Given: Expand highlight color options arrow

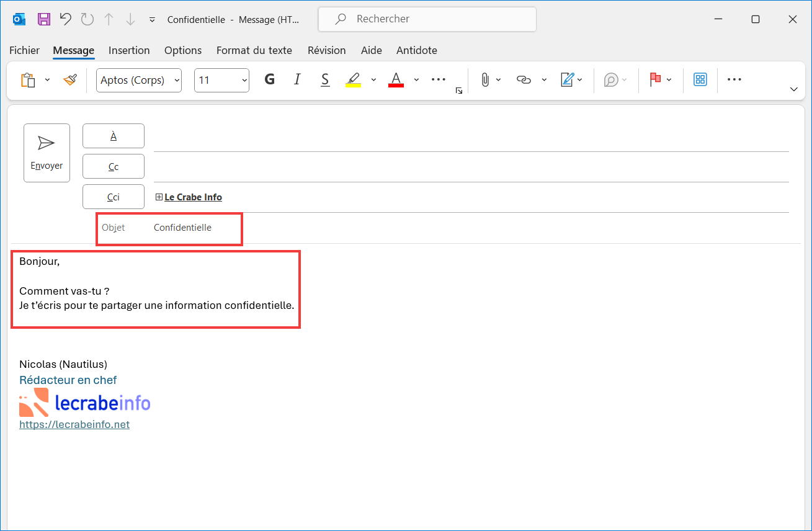Looking at the screenshot, I should [x=373, y=80].
